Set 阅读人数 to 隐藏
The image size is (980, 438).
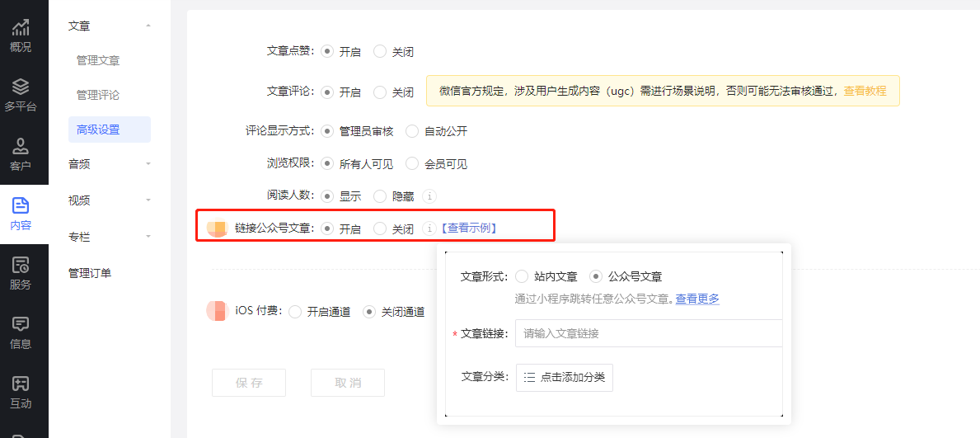pos(379,195)
